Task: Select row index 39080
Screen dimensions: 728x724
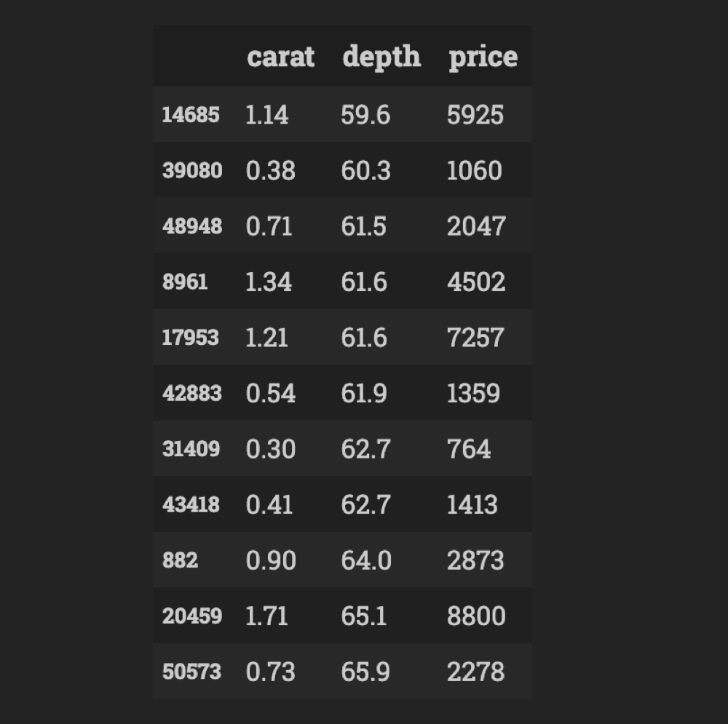Action: [x=192, y=170]
